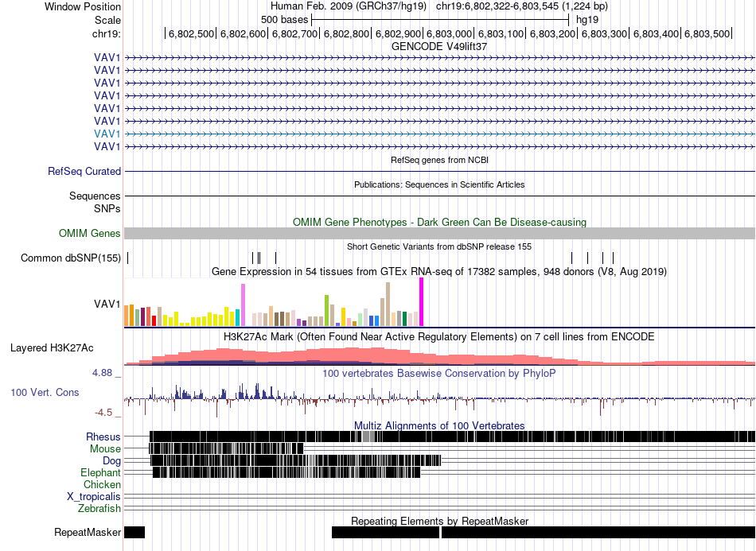Image resolution: width=756 pixels, height=551 pixels.
Task: Click the chr19: ruler label
Action: click(106, 33)
